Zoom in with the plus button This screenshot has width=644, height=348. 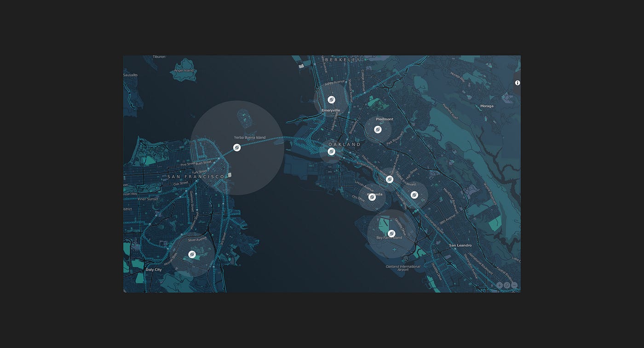(500, 285)
